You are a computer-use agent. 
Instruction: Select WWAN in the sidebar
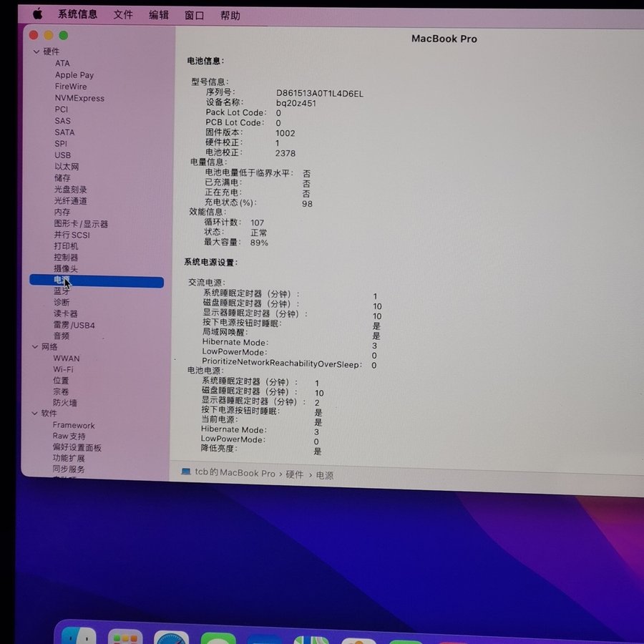(67, 358)
